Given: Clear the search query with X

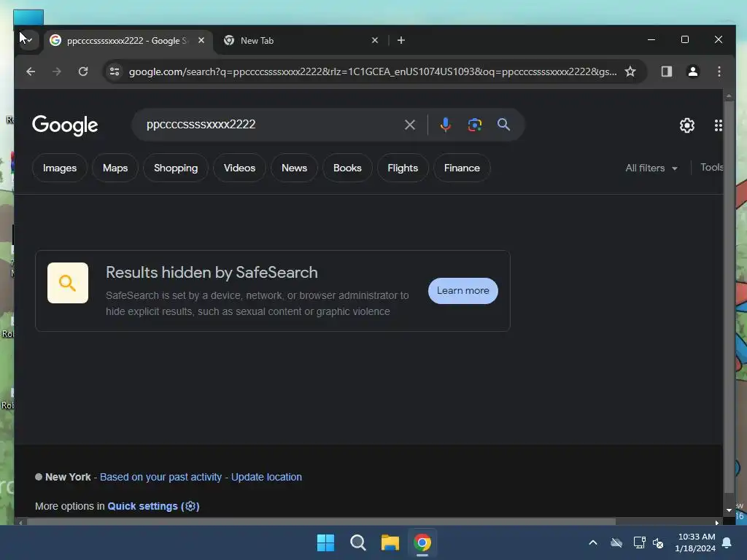Looking at the screenshot, I should coord(410,125).
